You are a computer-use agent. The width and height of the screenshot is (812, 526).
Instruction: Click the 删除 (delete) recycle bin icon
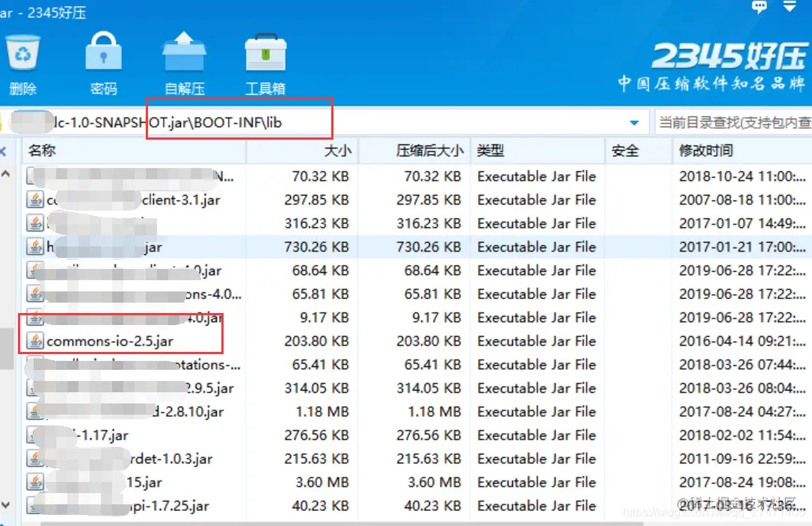pos(22,53)
